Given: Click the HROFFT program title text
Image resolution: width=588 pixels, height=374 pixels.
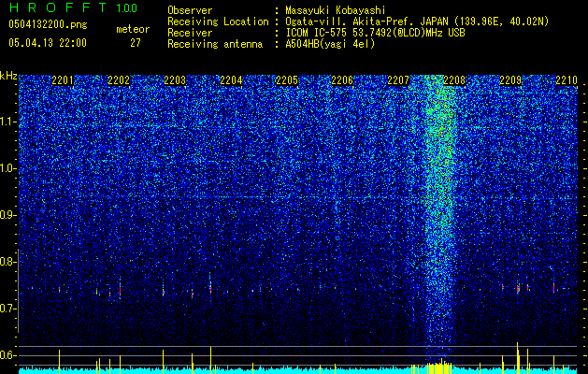Looking at the screenshot, I should [x=59, y=7].
